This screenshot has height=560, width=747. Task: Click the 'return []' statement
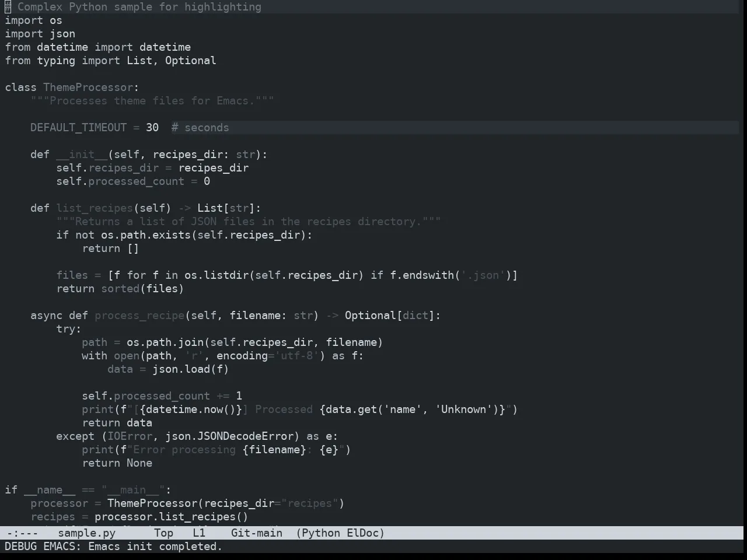(x=110, y=249)
